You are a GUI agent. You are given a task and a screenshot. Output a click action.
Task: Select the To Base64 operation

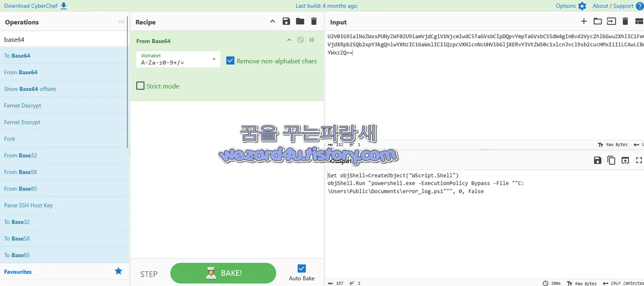[64, 56]
